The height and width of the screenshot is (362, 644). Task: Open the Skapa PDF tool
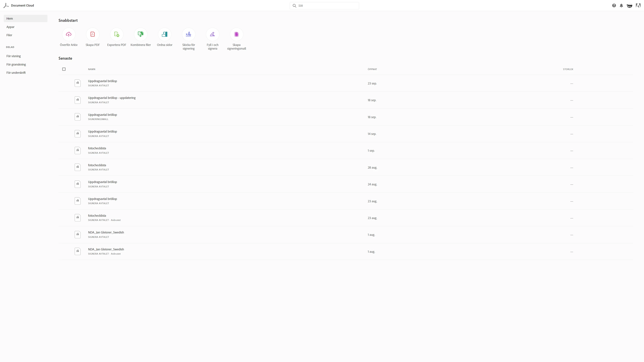tap(93, 35)
